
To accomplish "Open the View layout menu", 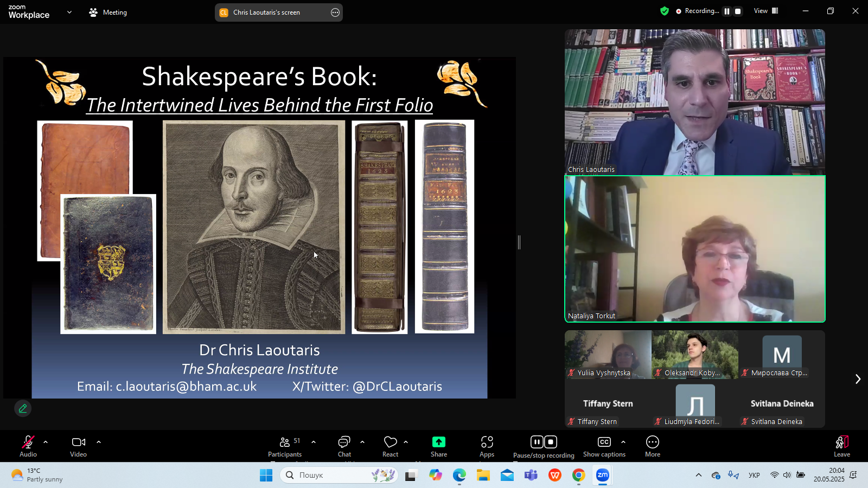I will [x=766, y=11].
